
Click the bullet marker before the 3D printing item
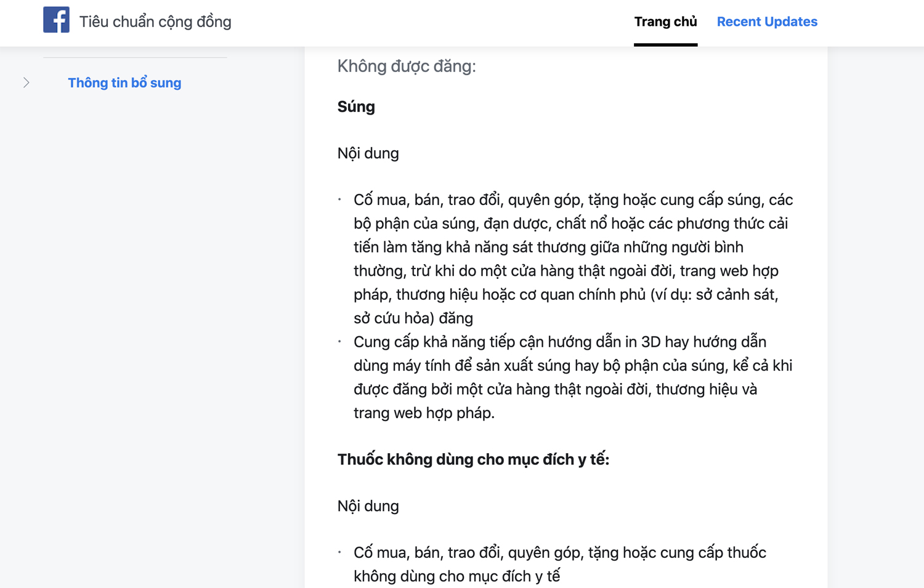pyautogui.click(x=339, y=342)
